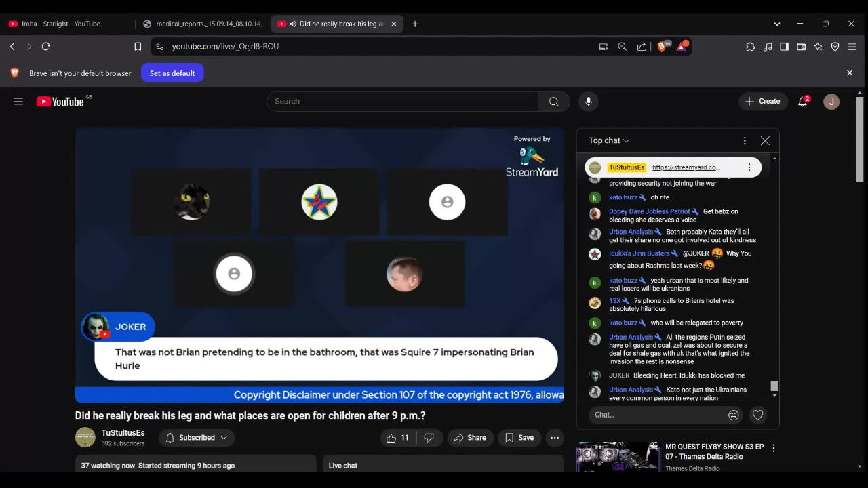
Task: Open pinned message options menu
Action: [749, 167]
